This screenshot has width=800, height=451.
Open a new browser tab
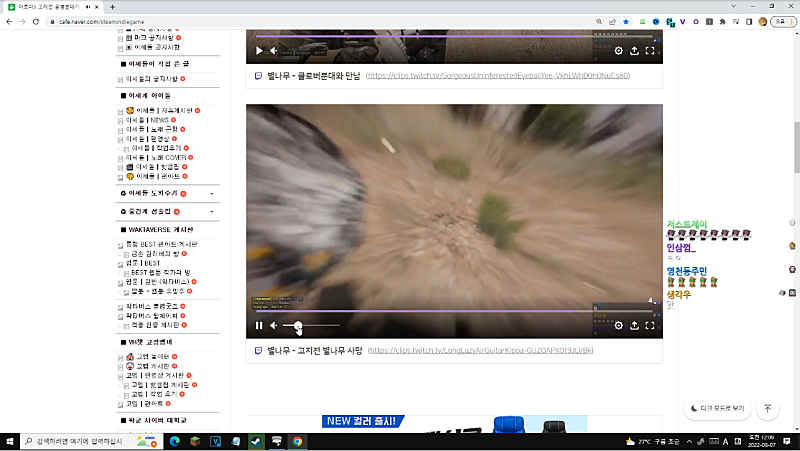(112, 7)
